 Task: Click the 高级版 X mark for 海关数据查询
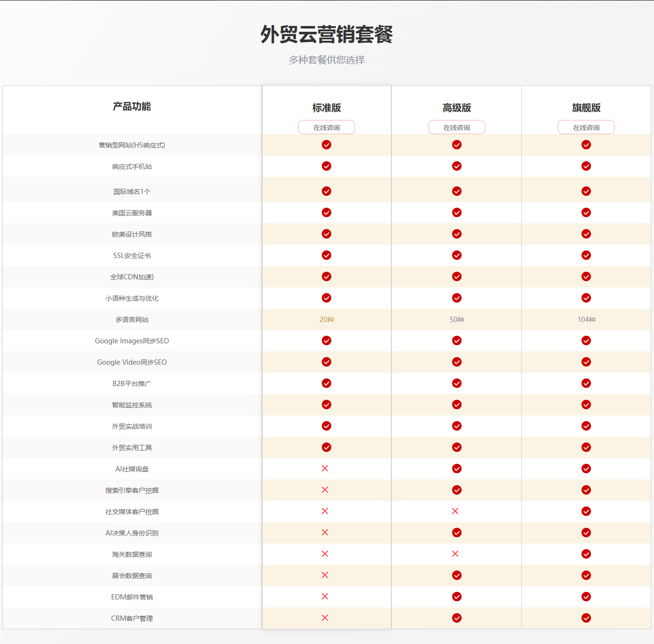pyautogui.click(x=455, y=554)
